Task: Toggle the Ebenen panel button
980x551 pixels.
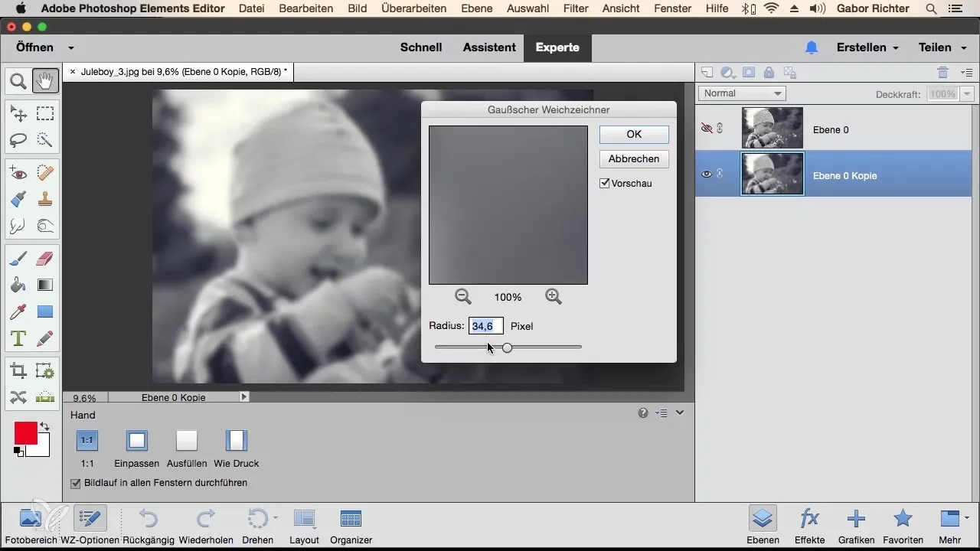Action: [762, 525]
